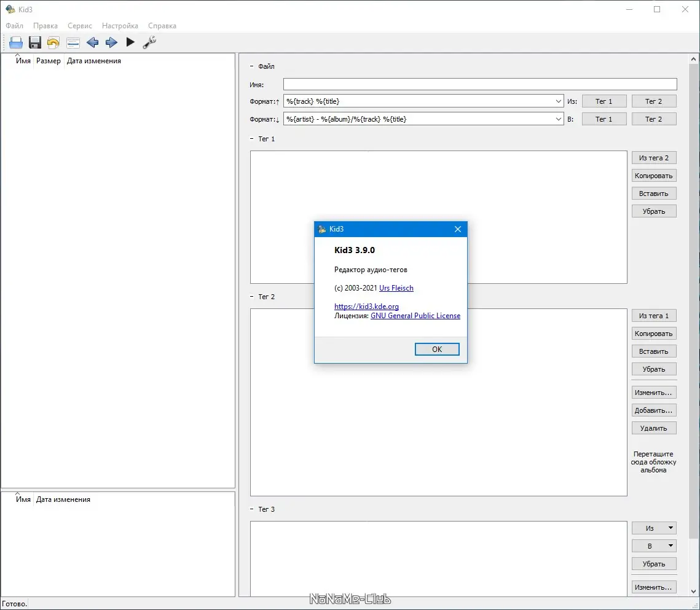Click the Save floppy disk icon
Image resolution: width=700 pixels, height=610 pixels.
(35, 42)
